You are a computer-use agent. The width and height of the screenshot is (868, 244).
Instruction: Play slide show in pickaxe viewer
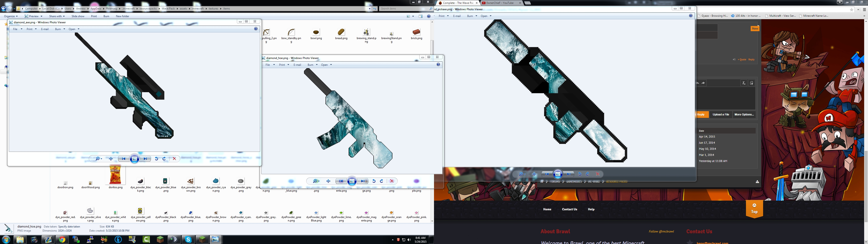pyautogui.click(x=558, y=174)
